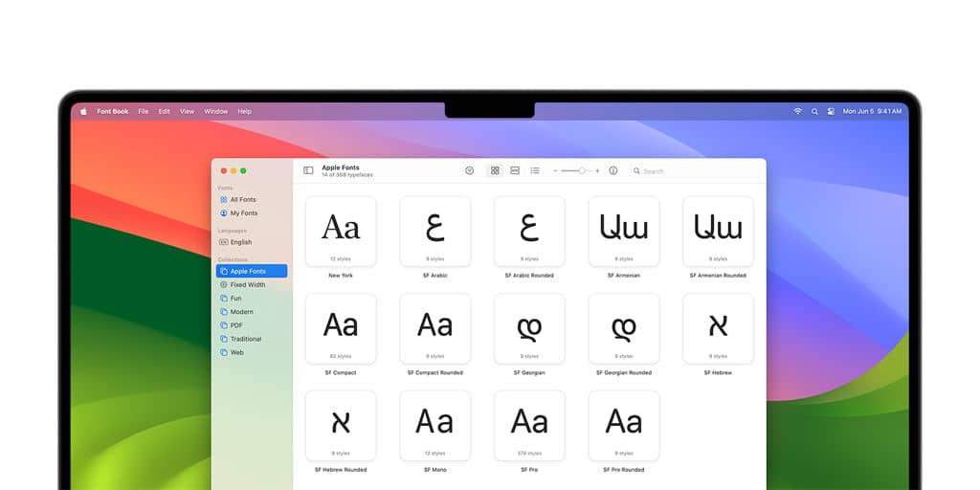Open the Window menu
This screenshot has width=980, height=490.
click(x=216, y=111)
